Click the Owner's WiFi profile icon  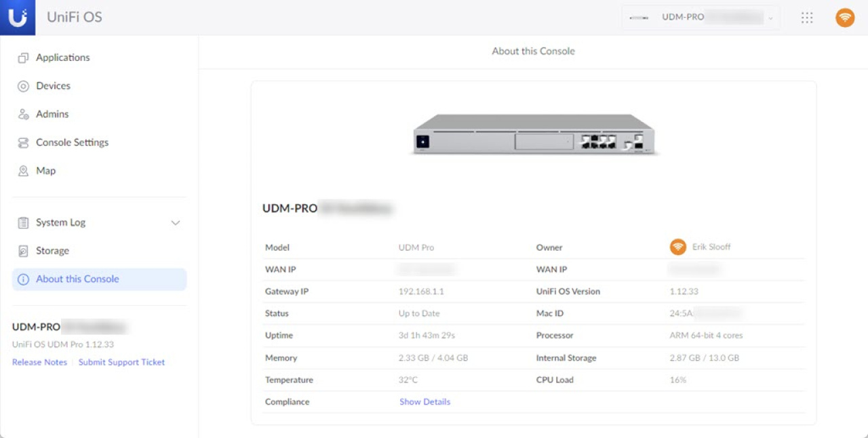click(678, 247)
